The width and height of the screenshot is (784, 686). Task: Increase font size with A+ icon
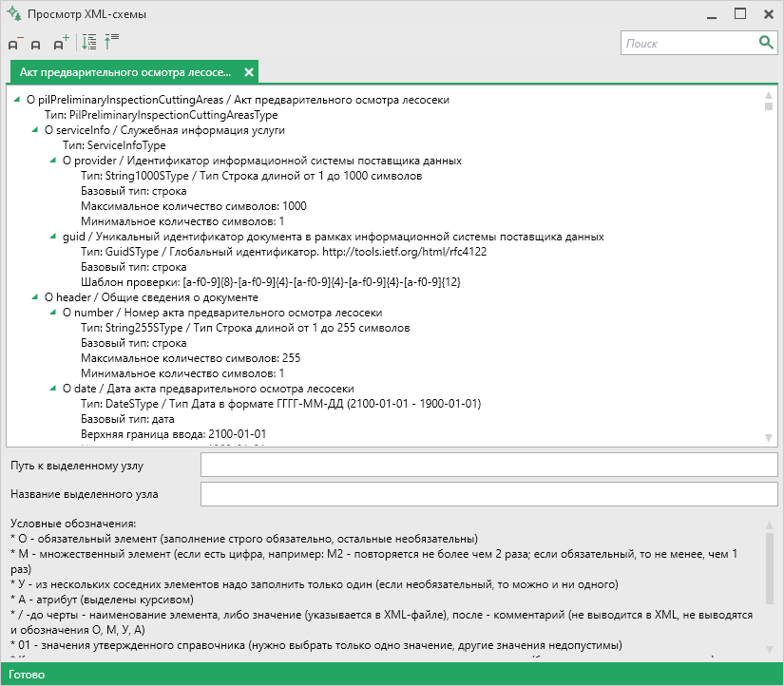point(61,43)
